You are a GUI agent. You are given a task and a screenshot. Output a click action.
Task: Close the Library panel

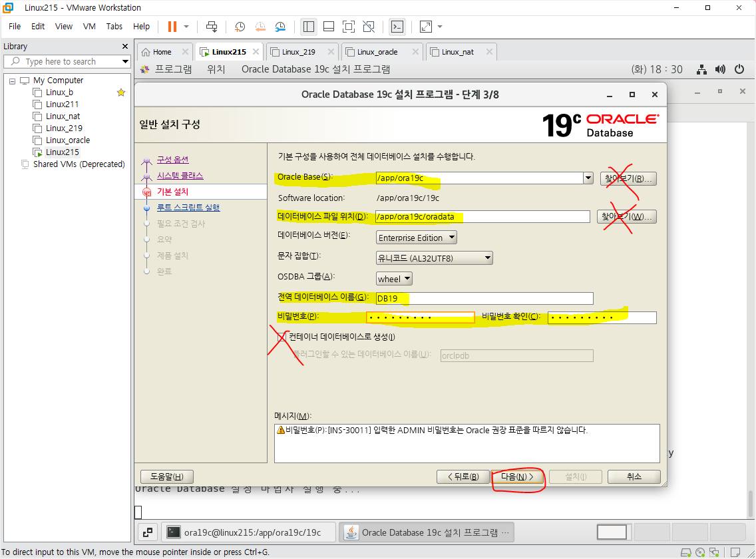tap(125, 47)
